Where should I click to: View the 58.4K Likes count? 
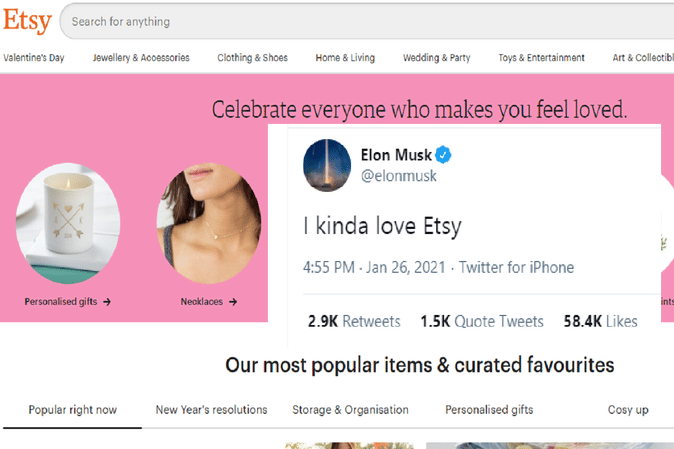(x=600, y=321)
